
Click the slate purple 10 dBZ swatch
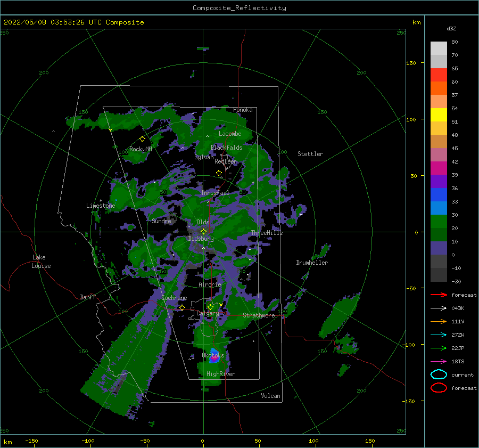tap(439, 248)
